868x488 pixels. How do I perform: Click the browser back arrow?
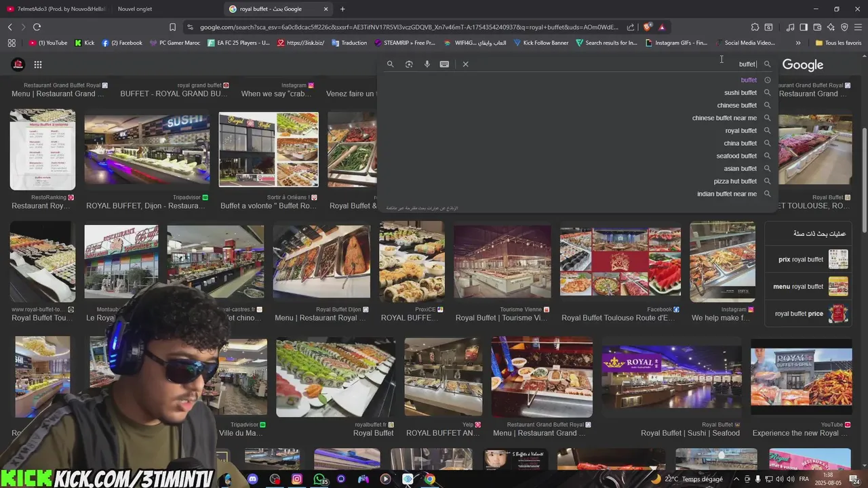point(10,27)
